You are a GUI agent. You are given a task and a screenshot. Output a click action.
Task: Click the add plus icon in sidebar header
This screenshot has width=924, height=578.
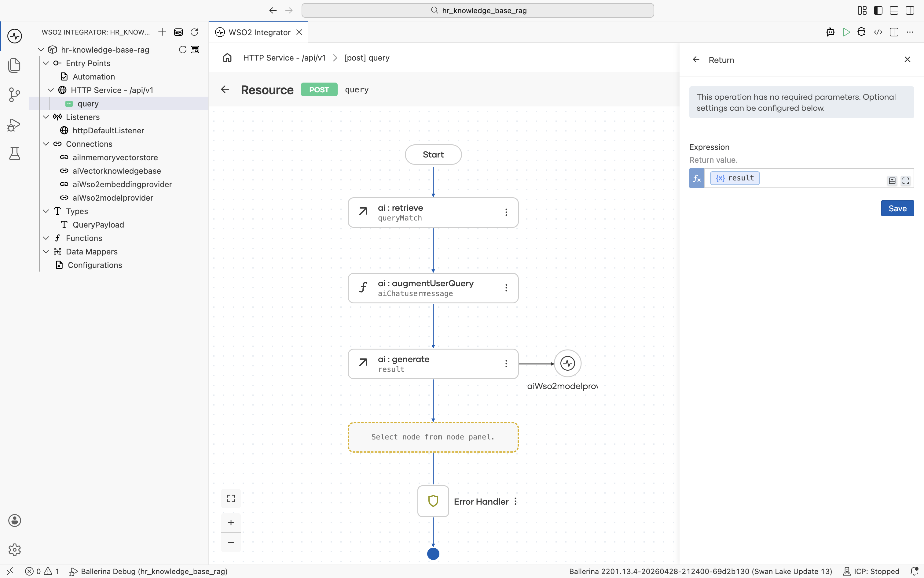tap(162, 32)
